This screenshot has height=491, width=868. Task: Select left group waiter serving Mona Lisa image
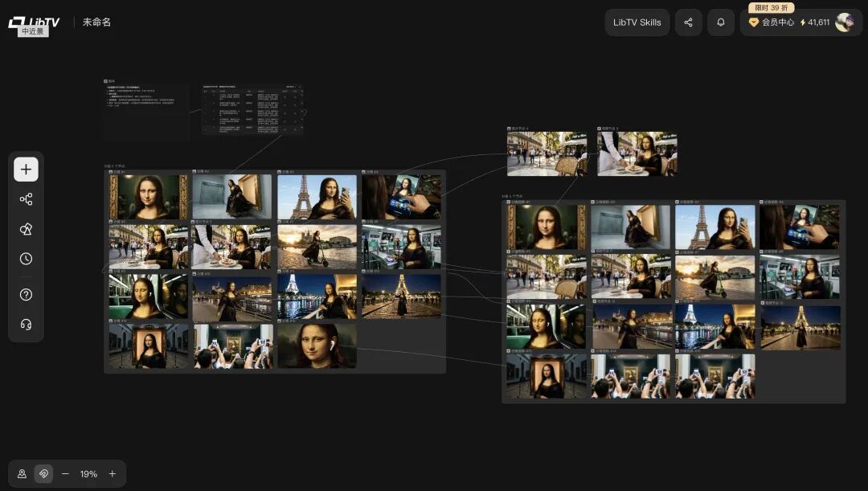pos(232,247)
